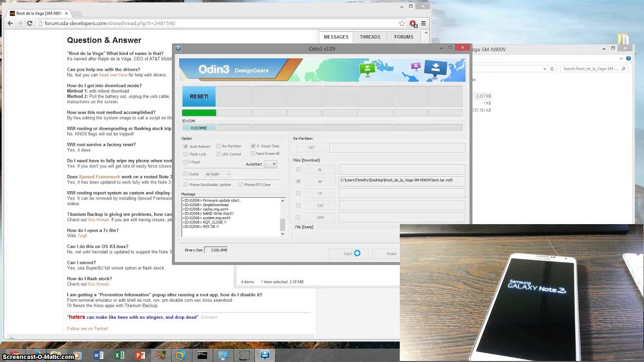Screen dimensions: 644x362
Task: Switch to the THREADS tab
Action: (x=370, y=37)
